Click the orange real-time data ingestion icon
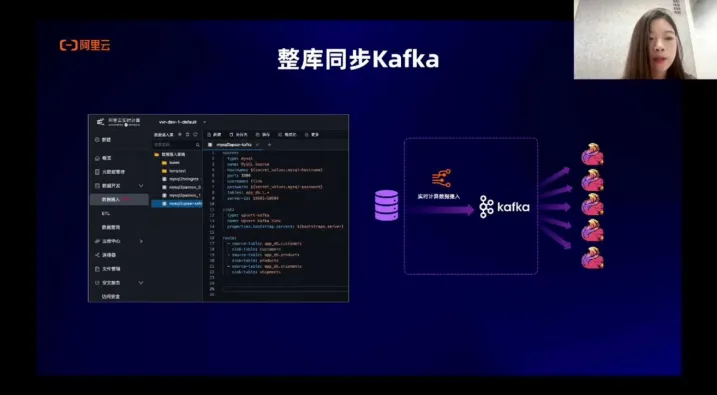The width and height of the screenshot is (717, 395). click(441, 178)
